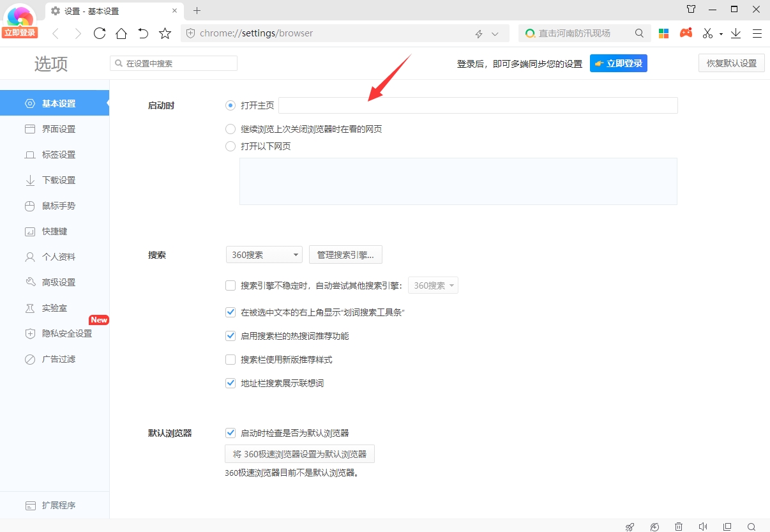This screenshot has width=770, height=532.
Task: Select 继续浏览上次关闭浏览器时在看的网页 radio
Action: coord(230,129)
